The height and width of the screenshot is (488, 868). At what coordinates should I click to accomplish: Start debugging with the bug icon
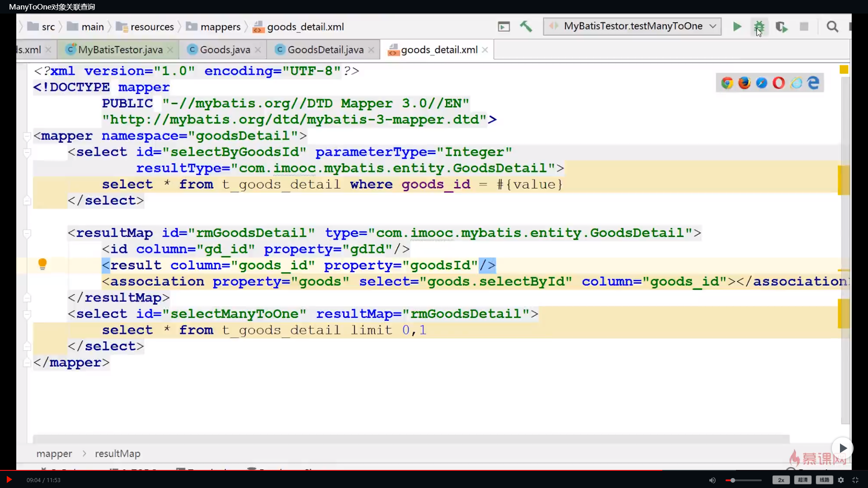pos(759,27)
